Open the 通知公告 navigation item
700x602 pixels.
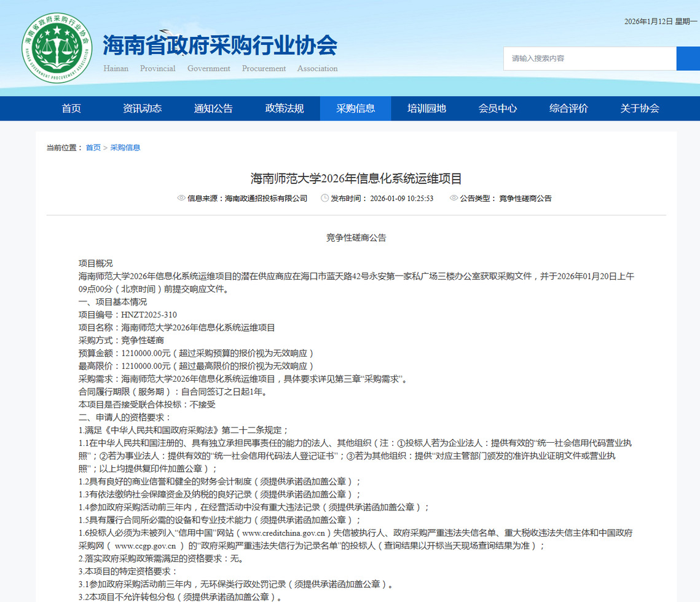(x=213, y=108)
